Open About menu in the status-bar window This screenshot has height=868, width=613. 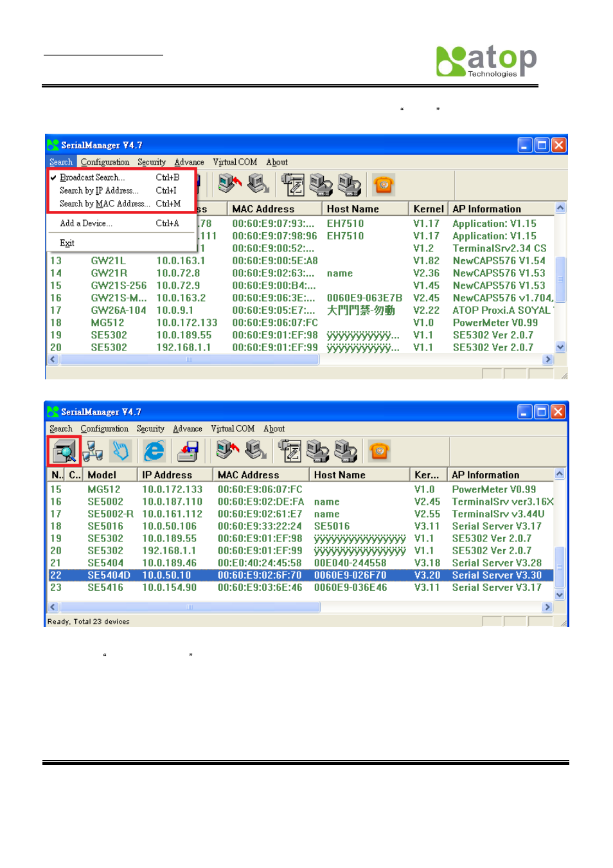(274, 429)
